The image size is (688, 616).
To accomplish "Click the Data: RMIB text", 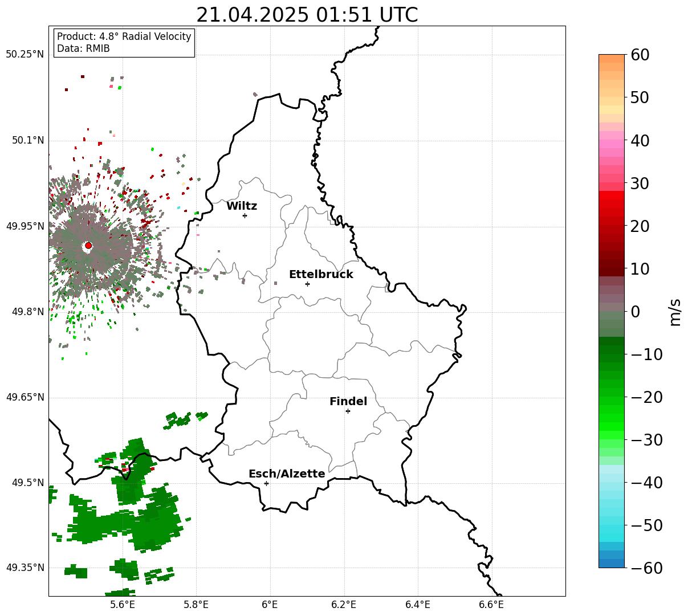I will (83, 49).
